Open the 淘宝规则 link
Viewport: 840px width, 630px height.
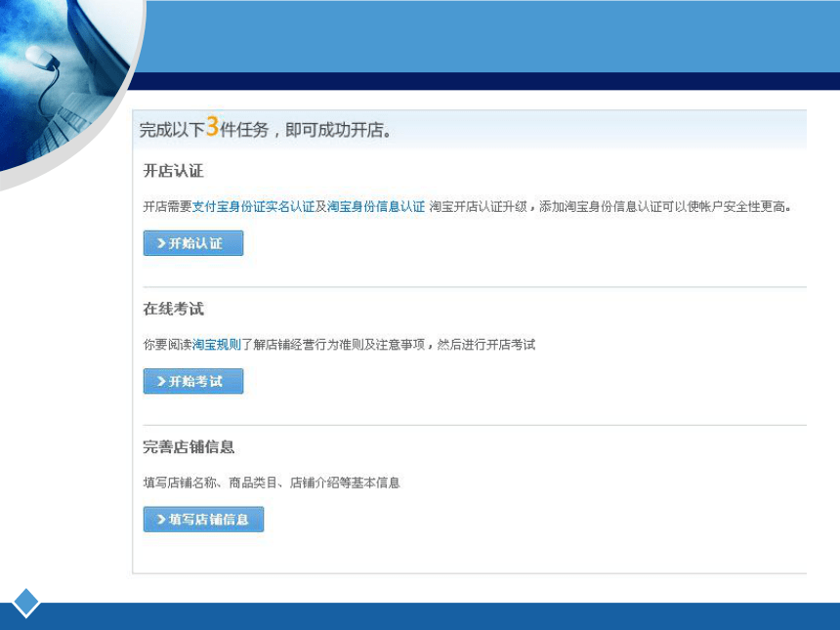pos(217,345)
